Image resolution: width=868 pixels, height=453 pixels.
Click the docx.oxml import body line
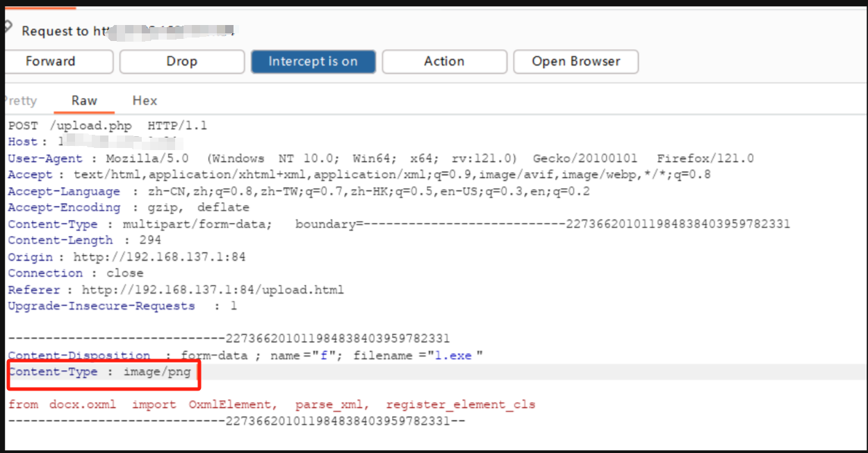pyautogui.click(x=271, y=404)
